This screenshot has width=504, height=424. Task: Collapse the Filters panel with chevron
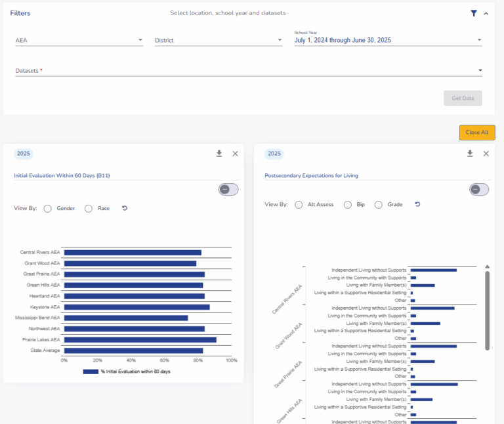(x=486, y=13)
